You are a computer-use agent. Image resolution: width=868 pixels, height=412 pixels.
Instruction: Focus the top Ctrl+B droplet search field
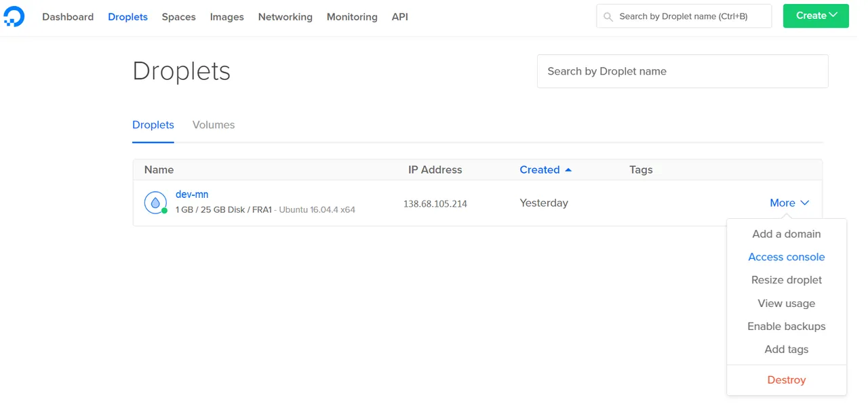pyautogui.click(x=684, y=16)
